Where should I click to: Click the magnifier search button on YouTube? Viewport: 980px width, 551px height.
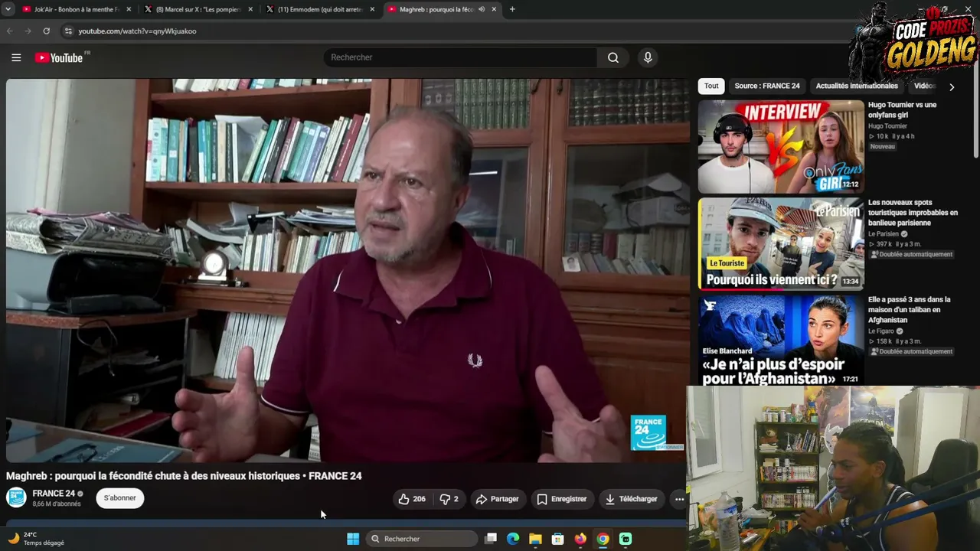[613, 57]
